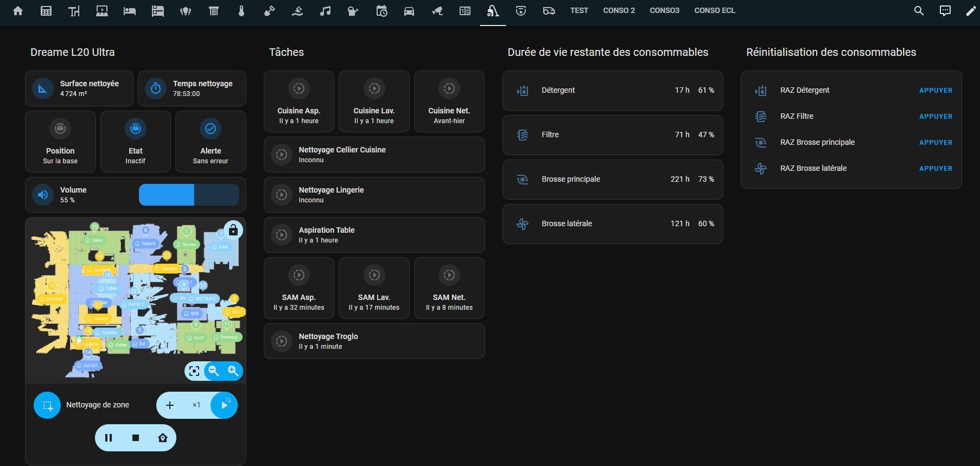Launch Nettoyage Cellier Cuisine

point(374,155)
